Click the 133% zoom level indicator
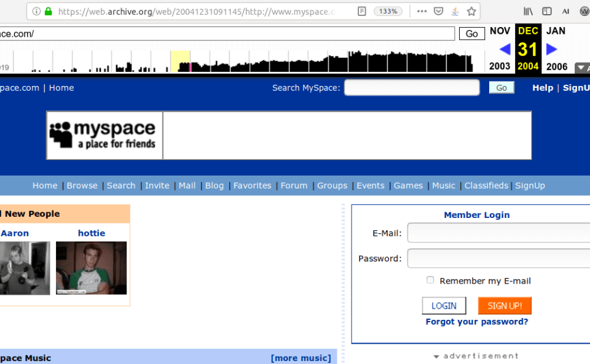The image size is (590, 364). click(x=388, y=12)
